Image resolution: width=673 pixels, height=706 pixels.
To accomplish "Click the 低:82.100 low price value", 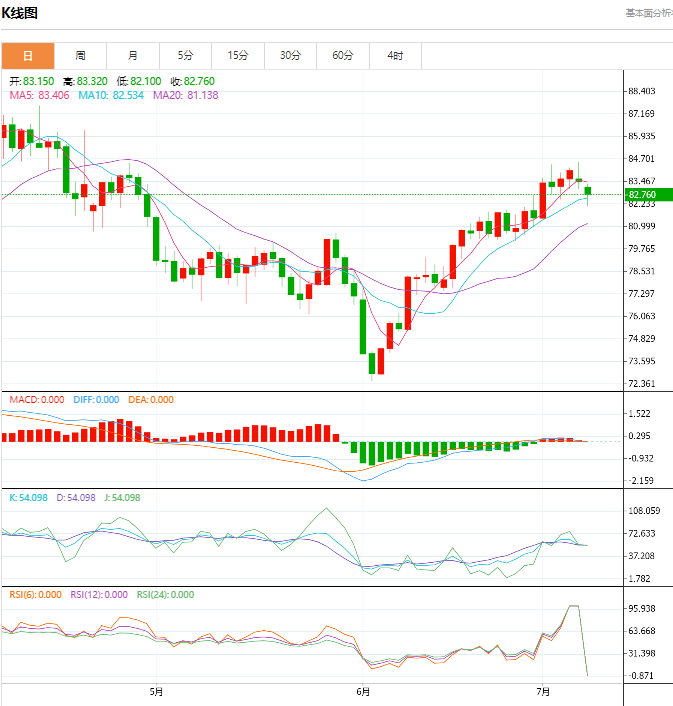I will [x=139, y=81].
